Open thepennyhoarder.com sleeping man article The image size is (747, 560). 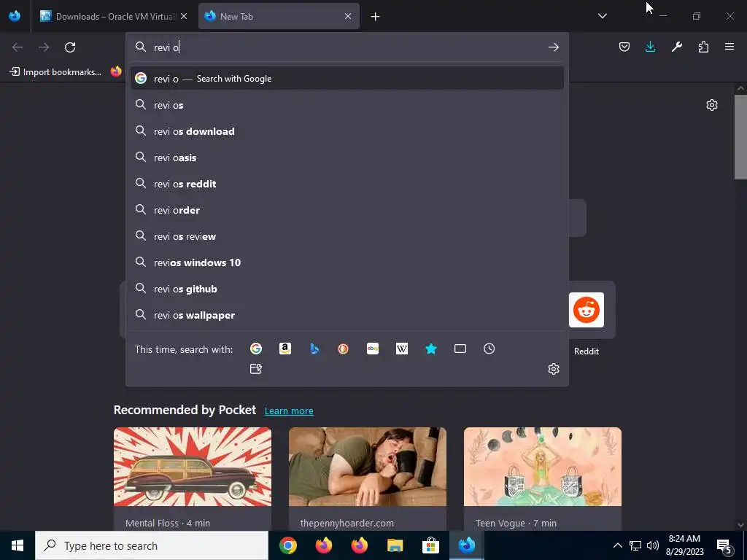tap(368, 478)
